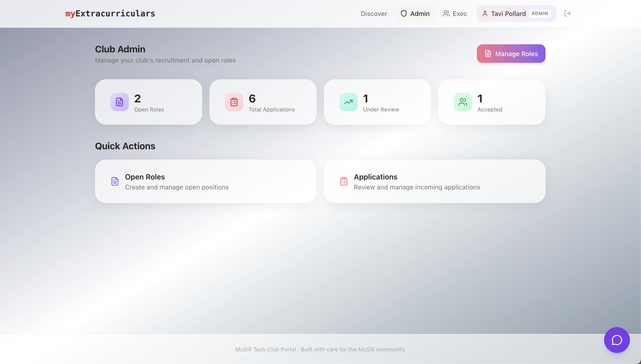Switch to the Admin nav tab
Image resolution: width=641 pixels, height=364 pixels.
pos(415,14)
